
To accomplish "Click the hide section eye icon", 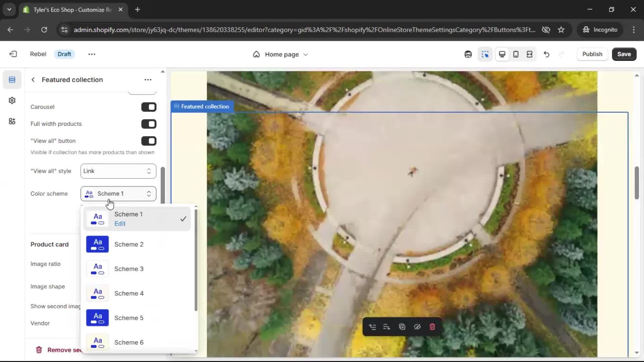I will point(417,327).
